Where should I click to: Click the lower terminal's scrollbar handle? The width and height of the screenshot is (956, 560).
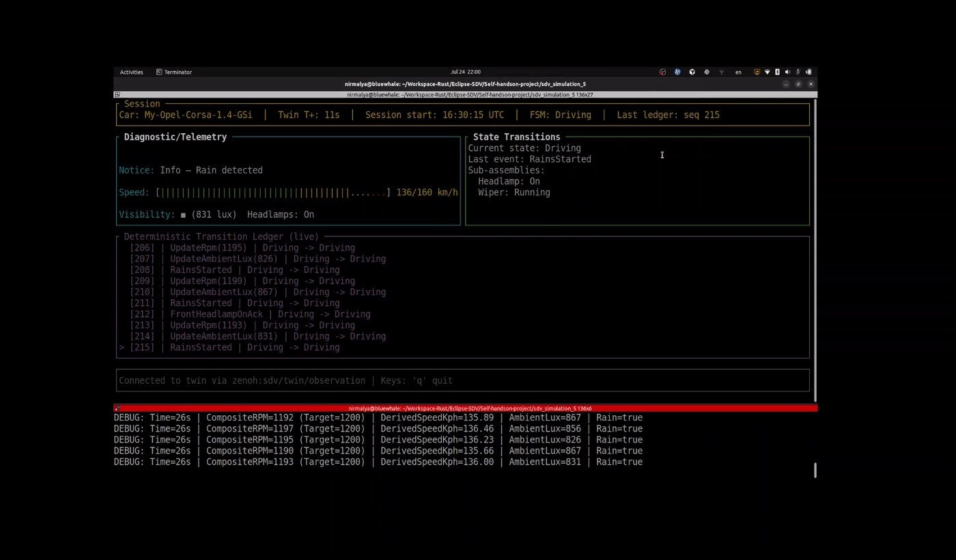point(815,470)
